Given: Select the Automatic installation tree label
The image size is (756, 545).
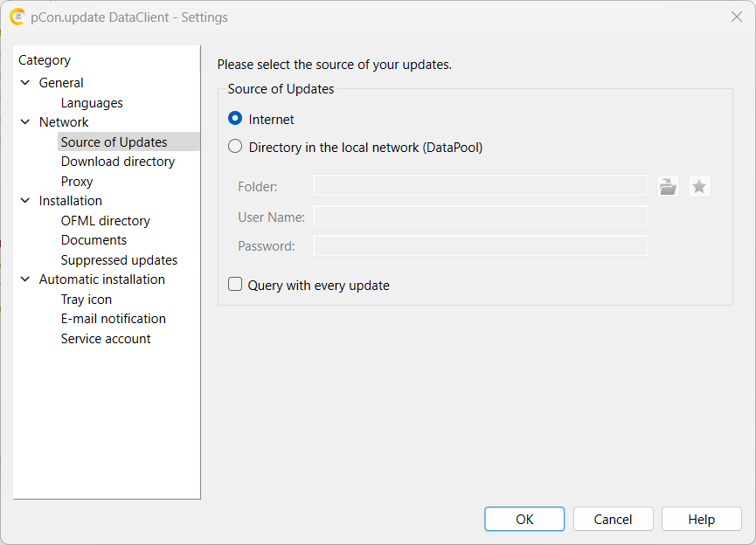Looking at the screenshot, I should pyautogui.click(x=101, y=279).
